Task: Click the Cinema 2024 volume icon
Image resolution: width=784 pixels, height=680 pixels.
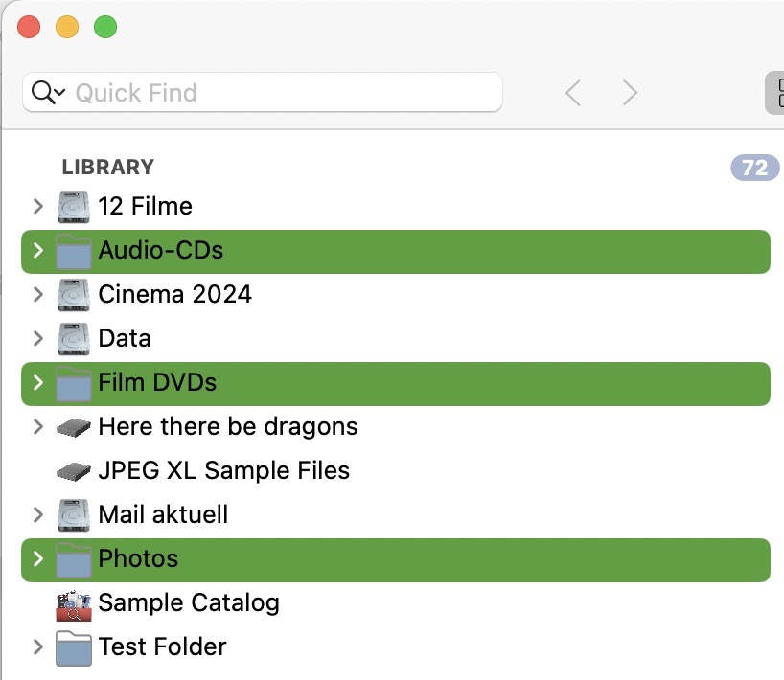Action: pyautogui.click(x=74, y=294)
